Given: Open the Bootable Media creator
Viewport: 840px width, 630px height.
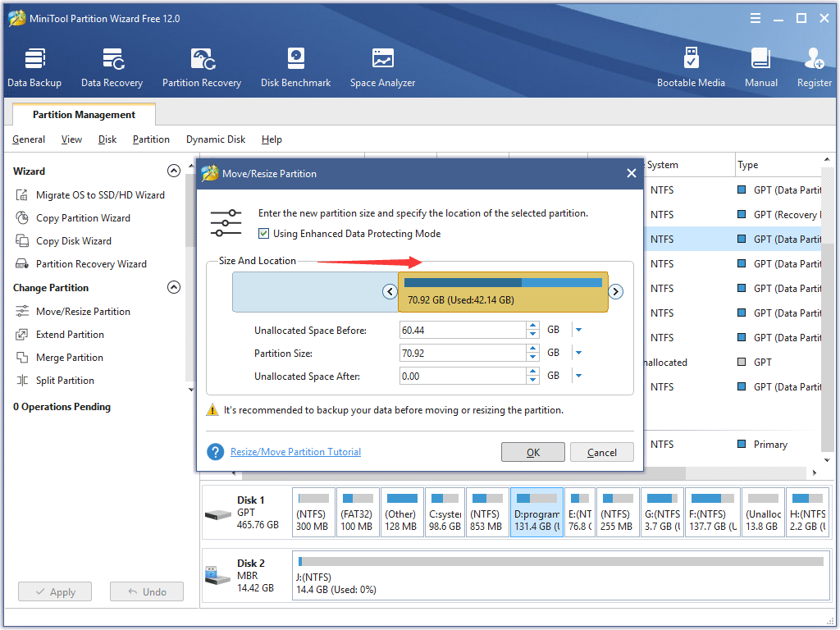Looking at the screenshot, I should pos(692,66).
